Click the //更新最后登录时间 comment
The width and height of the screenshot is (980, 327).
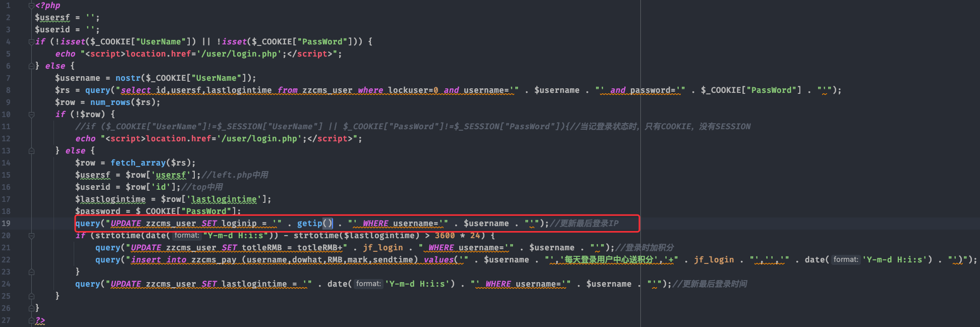710,284
